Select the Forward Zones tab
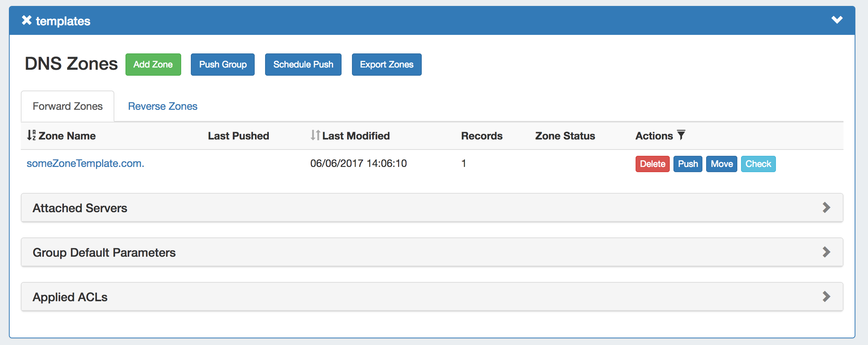Screen dimensions: 868x345 tap(68, 106)
